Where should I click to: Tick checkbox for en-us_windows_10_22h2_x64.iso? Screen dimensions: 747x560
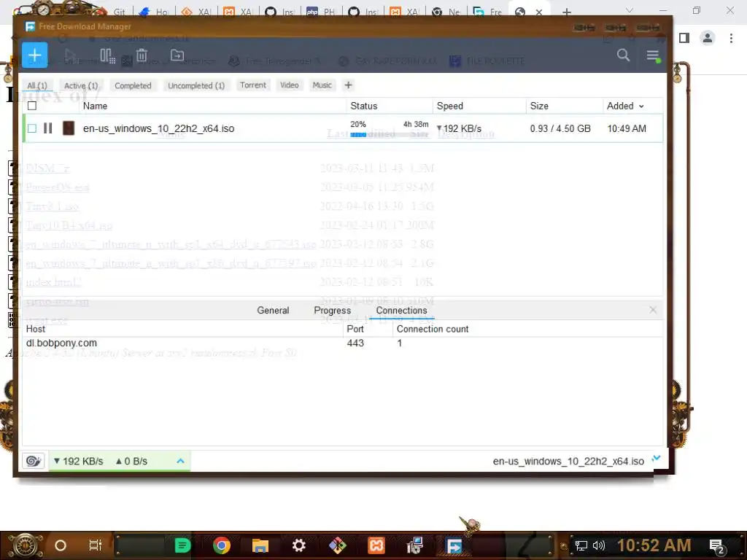coord(32,128)
